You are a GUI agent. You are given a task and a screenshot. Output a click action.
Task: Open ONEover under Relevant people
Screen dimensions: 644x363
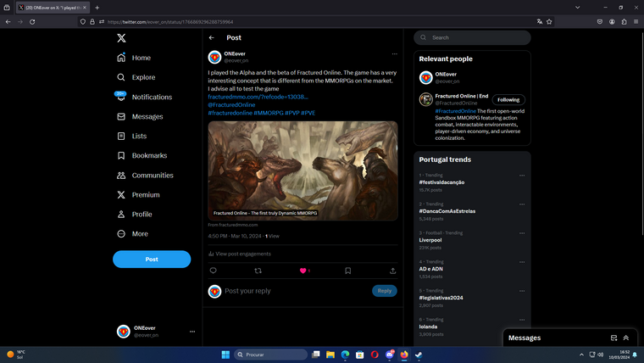[446, 75]
